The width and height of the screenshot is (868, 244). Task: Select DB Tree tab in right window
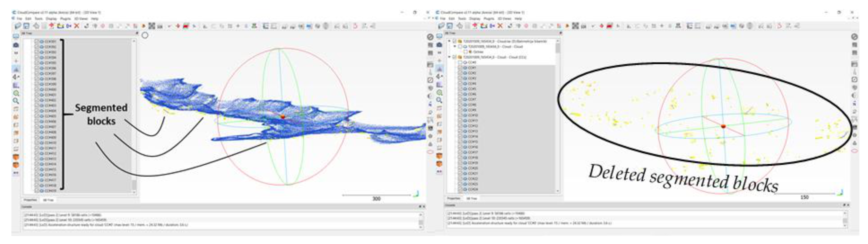[x=472, y=198]
